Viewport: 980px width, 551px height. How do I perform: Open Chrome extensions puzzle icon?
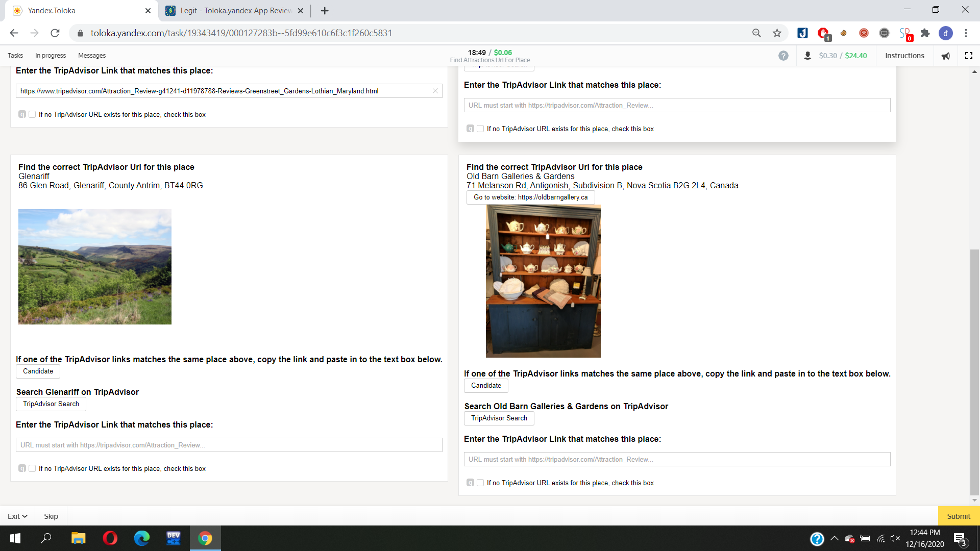click(925, 33)
